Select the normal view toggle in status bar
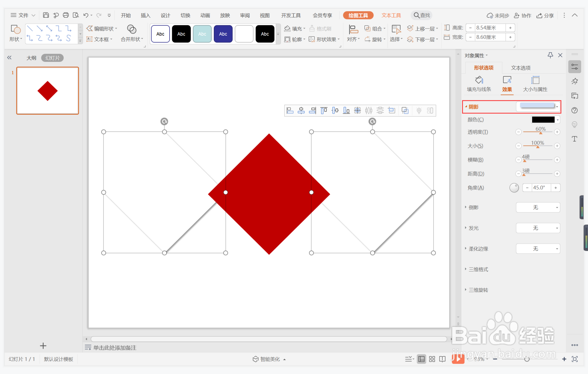Image resolution: width=588 pixels, height=374 pixels. coord(422,359)
